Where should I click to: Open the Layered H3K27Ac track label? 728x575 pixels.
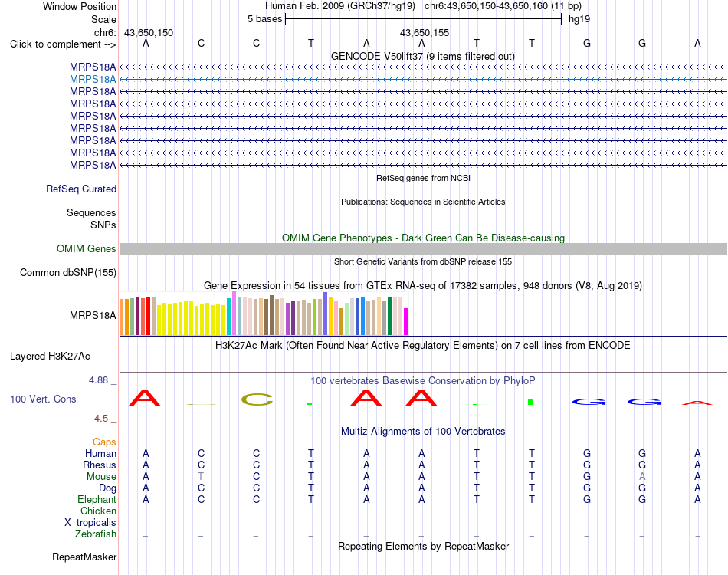tap(50, 356)
